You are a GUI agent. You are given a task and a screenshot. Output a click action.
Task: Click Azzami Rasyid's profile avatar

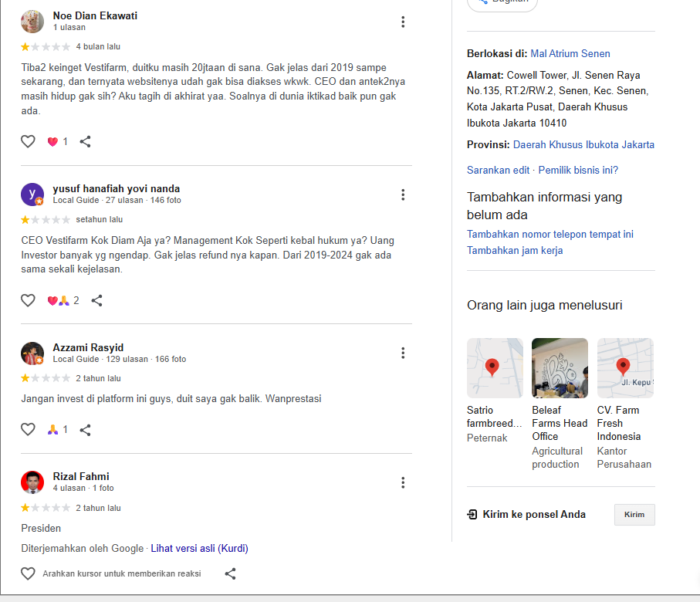pyautogui.click(x=32, y=353)
